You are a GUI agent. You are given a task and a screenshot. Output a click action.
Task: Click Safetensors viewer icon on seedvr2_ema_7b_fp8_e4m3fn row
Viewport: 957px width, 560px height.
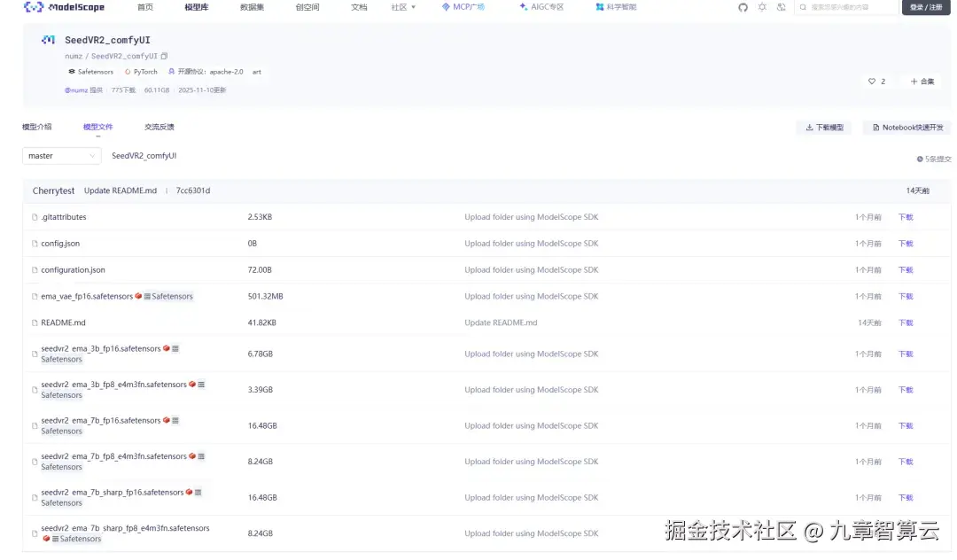pos(201,456)
